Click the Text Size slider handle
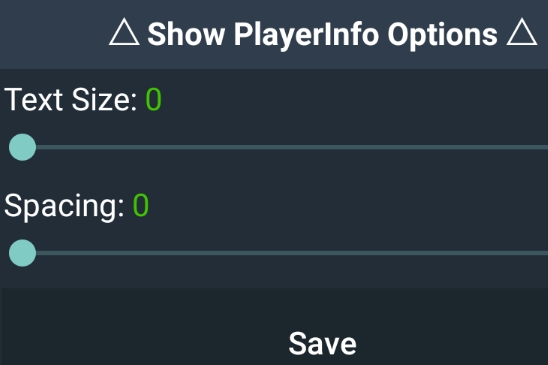This screenshot has height=365, width=548. (x=22, y=147)
